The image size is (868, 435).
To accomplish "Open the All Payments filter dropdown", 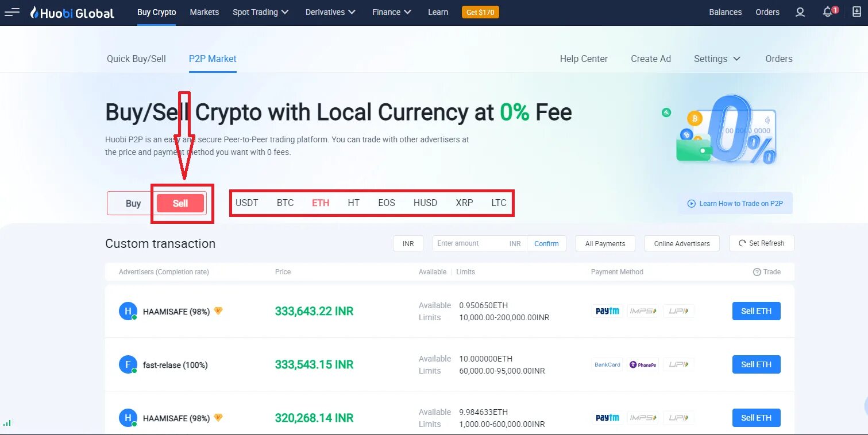I will 605,243.
